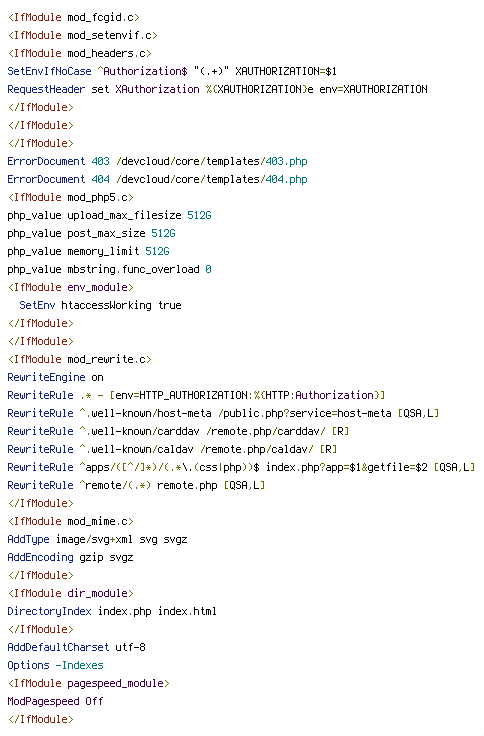Click the SetEnvIfNoCase directive
The image size is (484, 736).
[49, 71]
